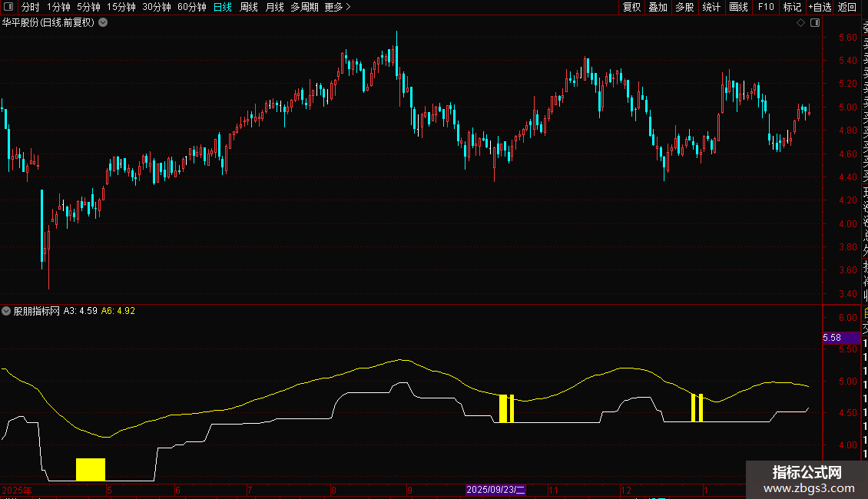Viewport: 868px width, 499px height.
Task: Click the 3.40 price axis label
Action: [847, 294]
